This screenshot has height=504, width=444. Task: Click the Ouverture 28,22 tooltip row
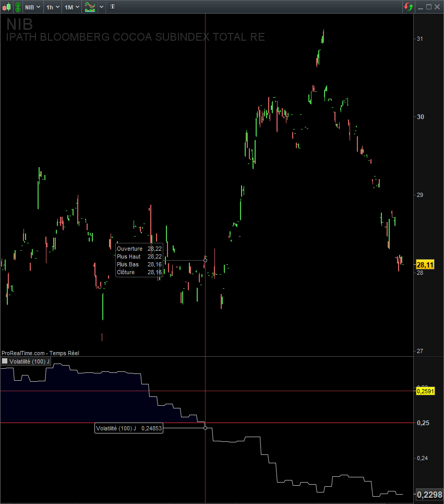click(139, 249)
